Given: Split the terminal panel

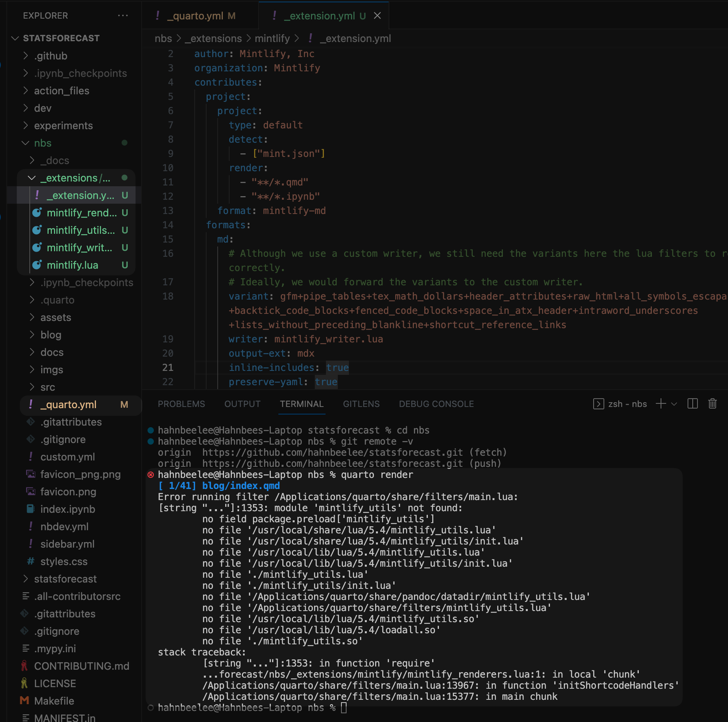Looking at the screenshot, I should tap(692, 404).
